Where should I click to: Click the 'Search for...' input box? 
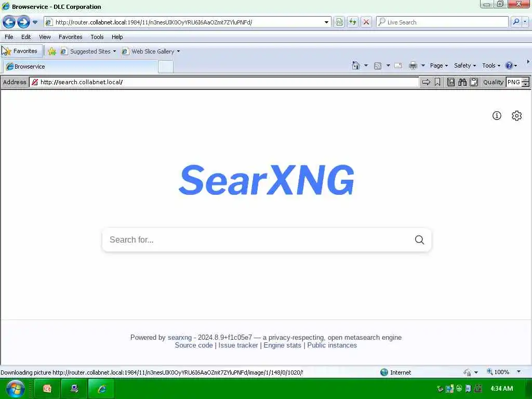(x=258, y=240)
